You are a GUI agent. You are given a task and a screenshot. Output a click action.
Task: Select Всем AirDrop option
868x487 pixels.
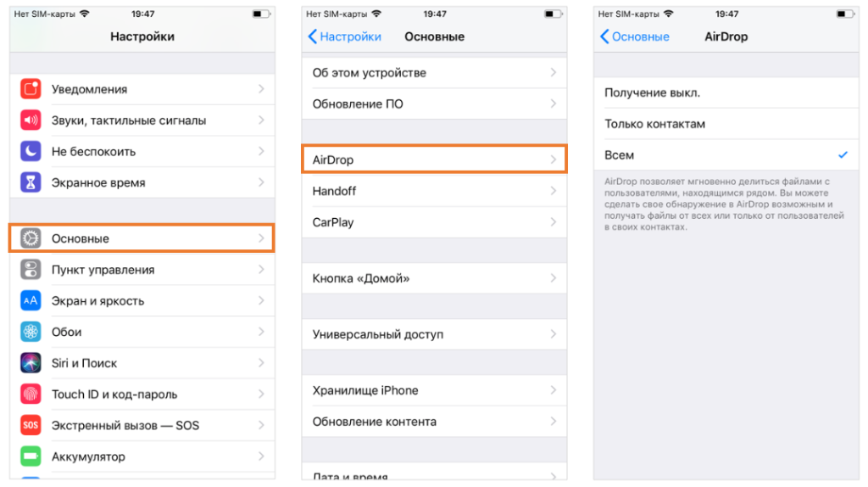coord(726,155)
